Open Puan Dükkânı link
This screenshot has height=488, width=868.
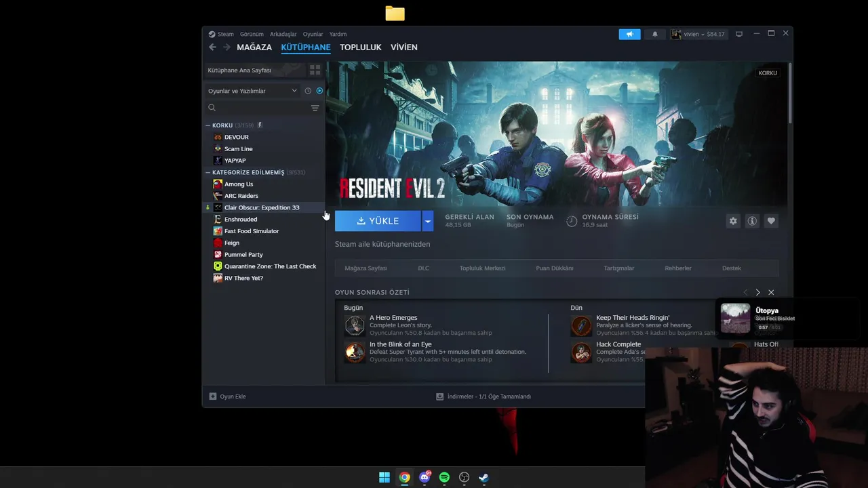pos(555,268)
